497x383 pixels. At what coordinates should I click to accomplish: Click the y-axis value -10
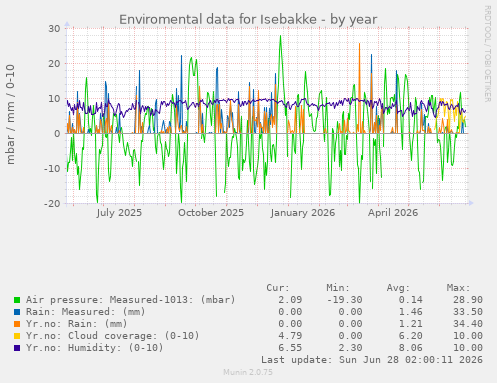pyautogui.click(x=52, y=169)
